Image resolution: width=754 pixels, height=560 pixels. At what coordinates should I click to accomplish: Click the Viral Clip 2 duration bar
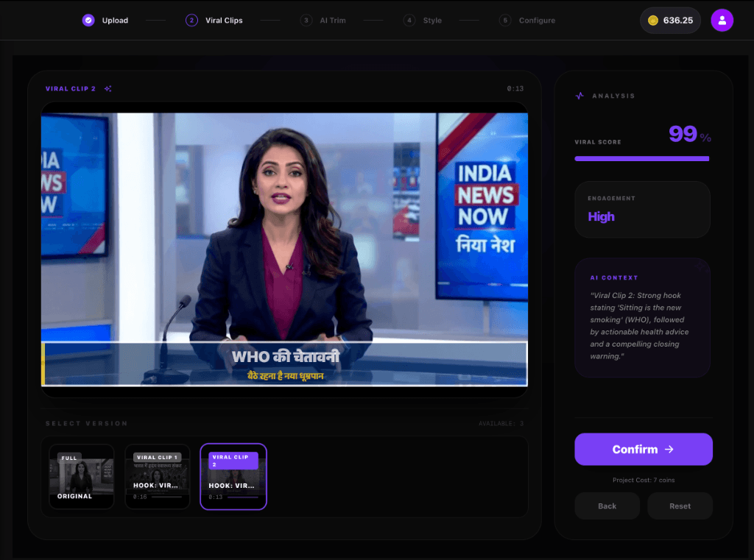(243, 497)
